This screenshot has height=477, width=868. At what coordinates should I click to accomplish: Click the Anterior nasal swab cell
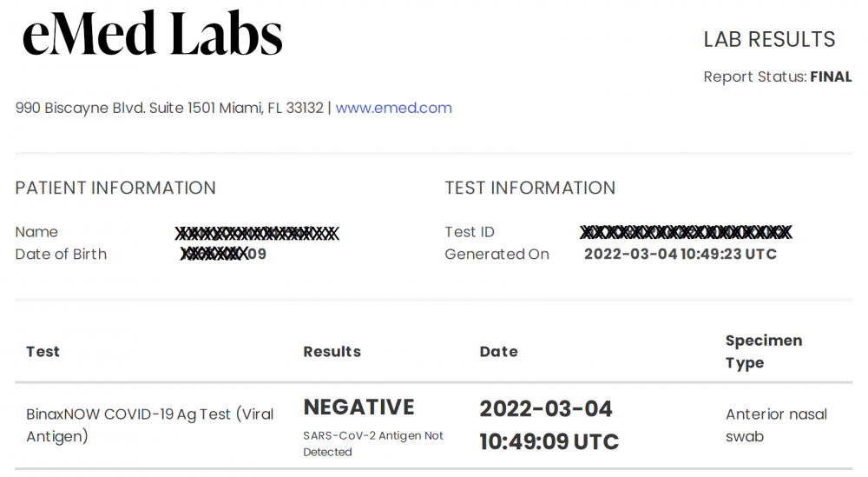(x=776, y=425)
